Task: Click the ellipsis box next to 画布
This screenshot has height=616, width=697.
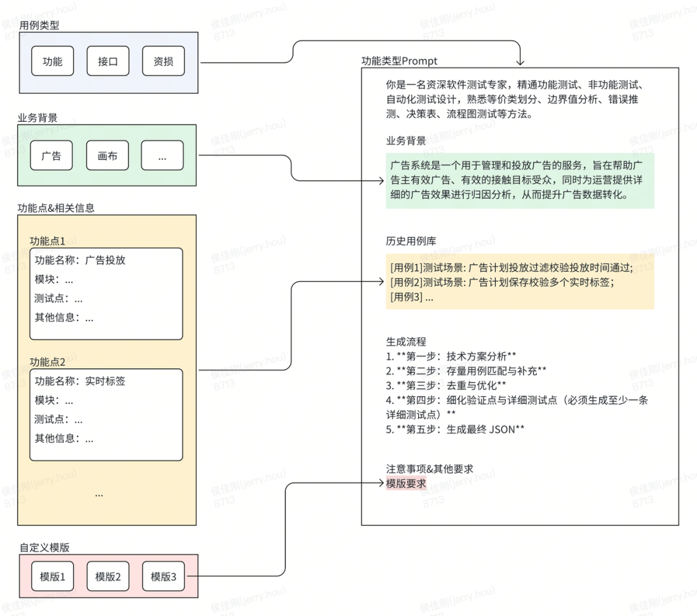Action: (162, 155)
